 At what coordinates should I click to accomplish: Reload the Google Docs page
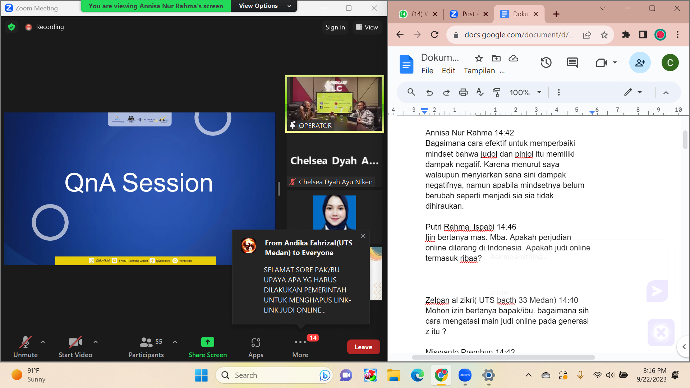pos(434,35)
